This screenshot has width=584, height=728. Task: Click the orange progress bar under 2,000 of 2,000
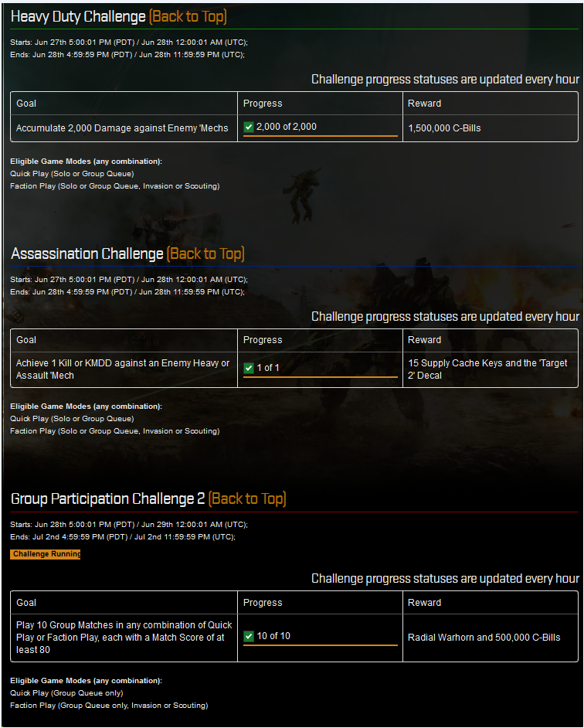tap(321, 136)
